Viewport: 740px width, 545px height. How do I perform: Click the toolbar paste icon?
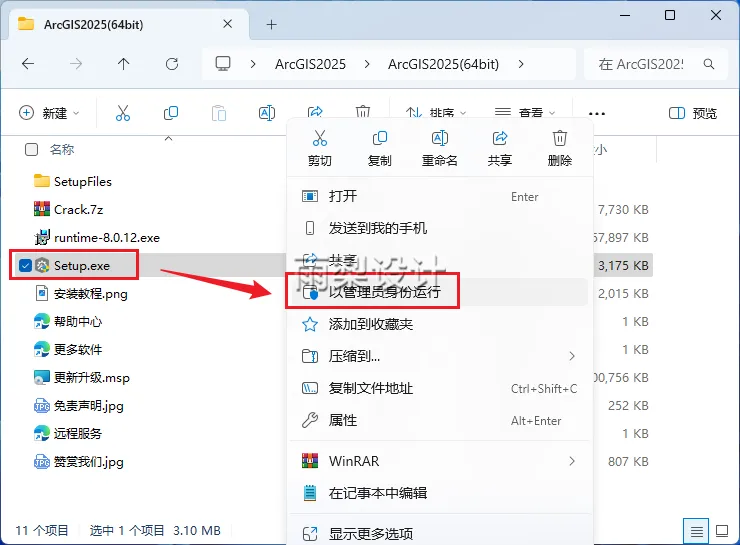[x=219, y=113]
